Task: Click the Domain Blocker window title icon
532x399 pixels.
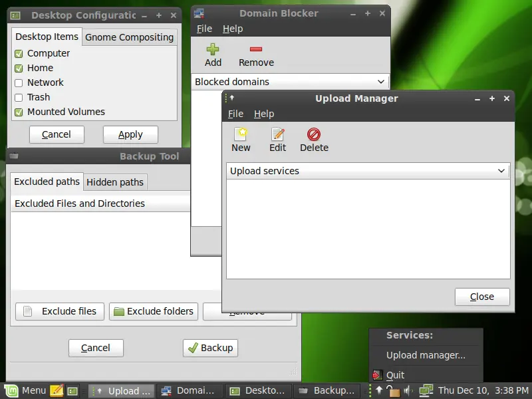Action: click(199, 13)
